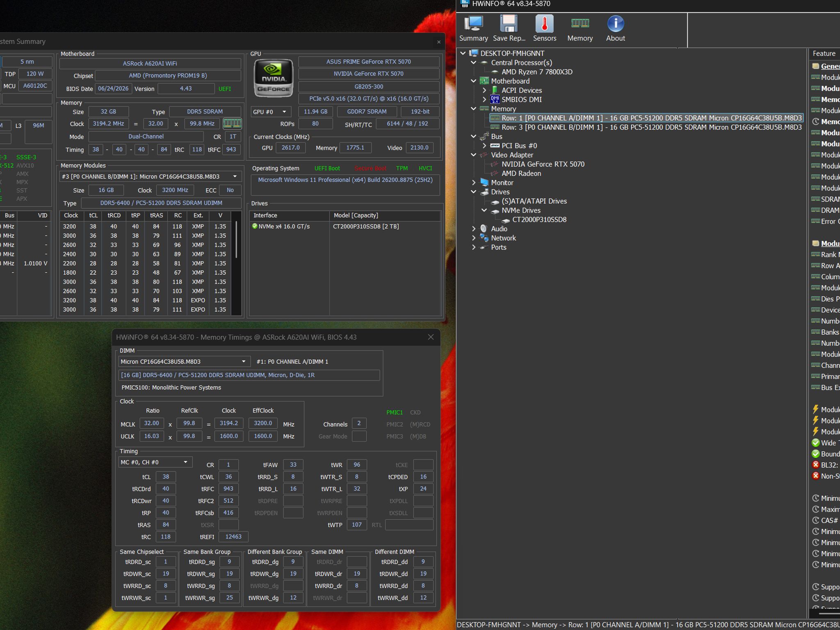The image size is (840, 630).
Task: Click the UEFI Boot status label
Action: coord(327,168)
